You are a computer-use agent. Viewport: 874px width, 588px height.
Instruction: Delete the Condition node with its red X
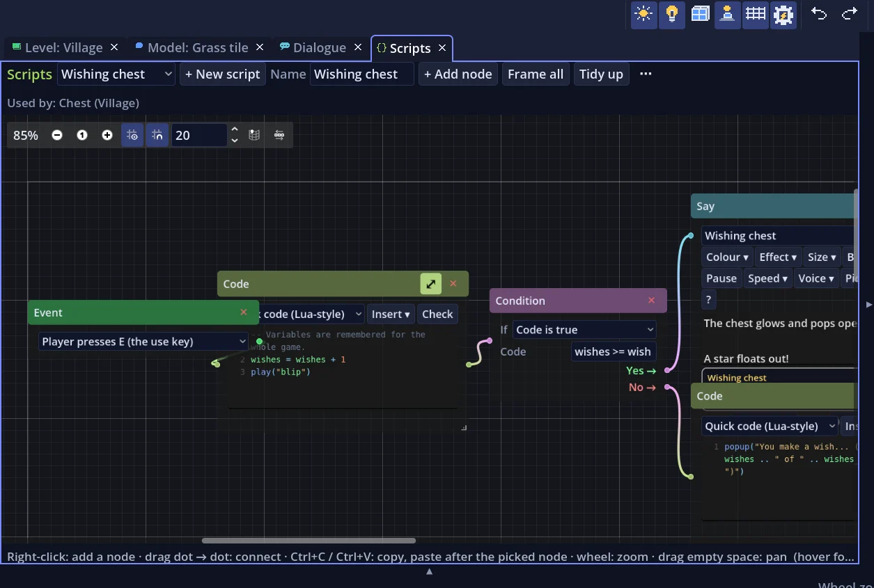pos(652,301)
